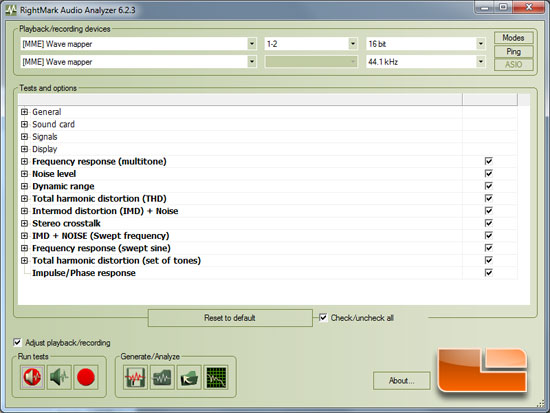The height and width of the screenshot is (413, 550).
Task: Expand Frequency response (multitone) options
Action: pyautogui.click(x=24, y=161)
